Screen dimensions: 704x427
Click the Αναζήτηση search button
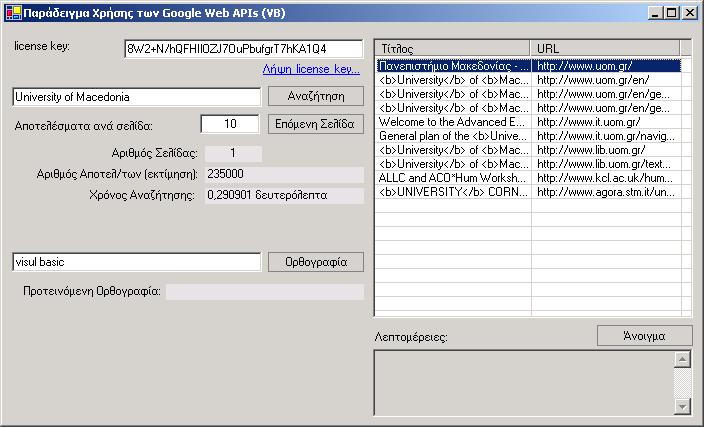coord(316,96)
